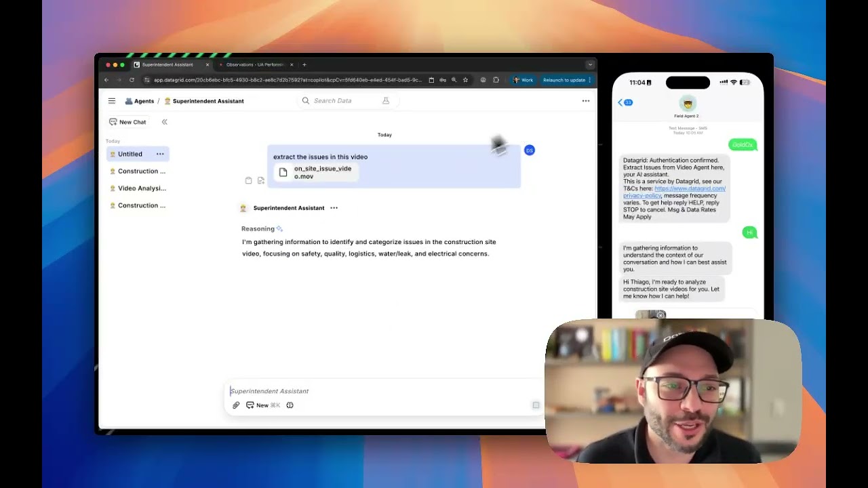Remove image attachment in phone message draft
The image size is (868, 488).
click(660, 315)
